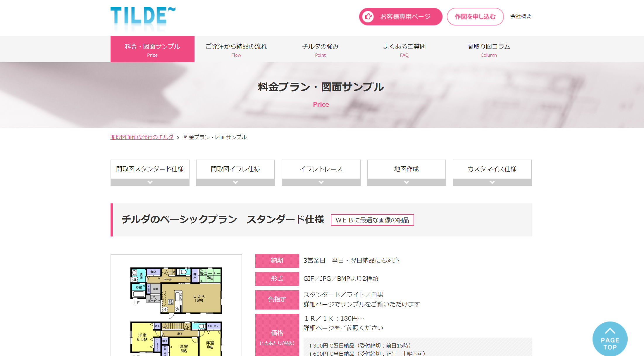This screenshot has width=644, height=356.
Task: Click chevron arrow under 地図作成
Action: (x=407, y=182)
